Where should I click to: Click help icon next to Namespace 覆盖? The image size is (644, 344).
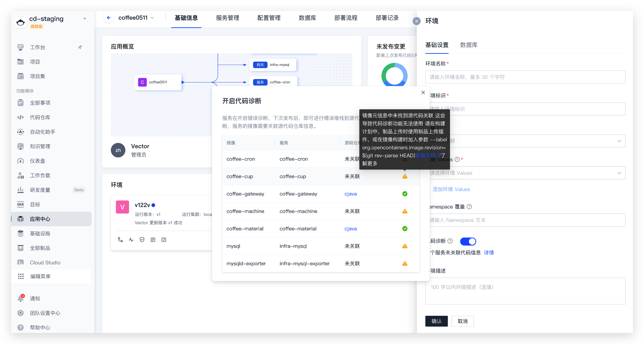tap(469, 207)
